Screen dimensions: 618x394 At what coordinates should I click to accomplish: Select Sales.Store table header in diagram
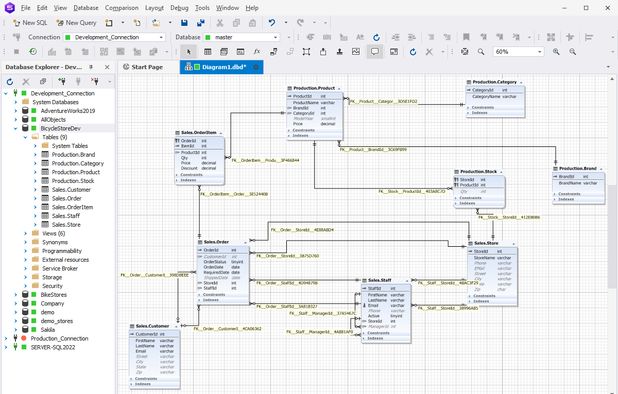coord(486,243)
